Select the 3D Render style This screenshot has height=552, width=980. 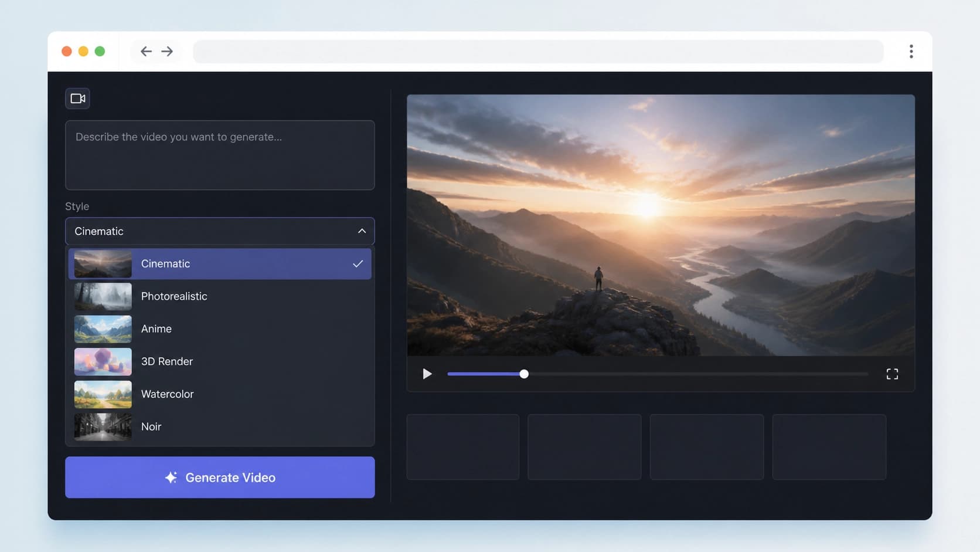pos(220,361)
